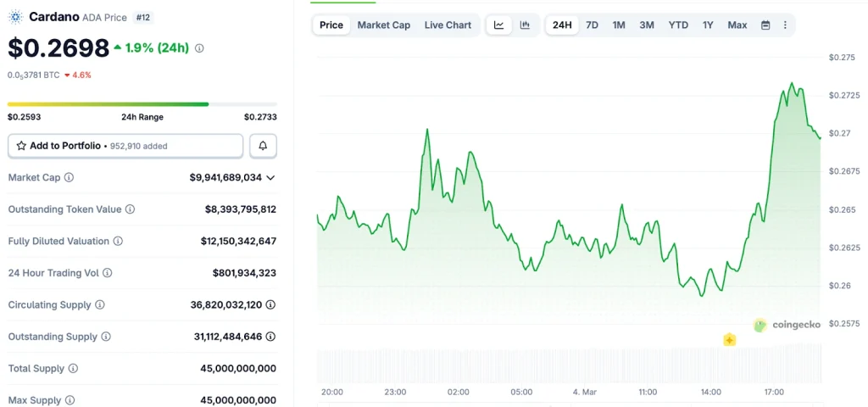Open the Live Chart tab
Screen dimensions: 868x407
[448, 25]
